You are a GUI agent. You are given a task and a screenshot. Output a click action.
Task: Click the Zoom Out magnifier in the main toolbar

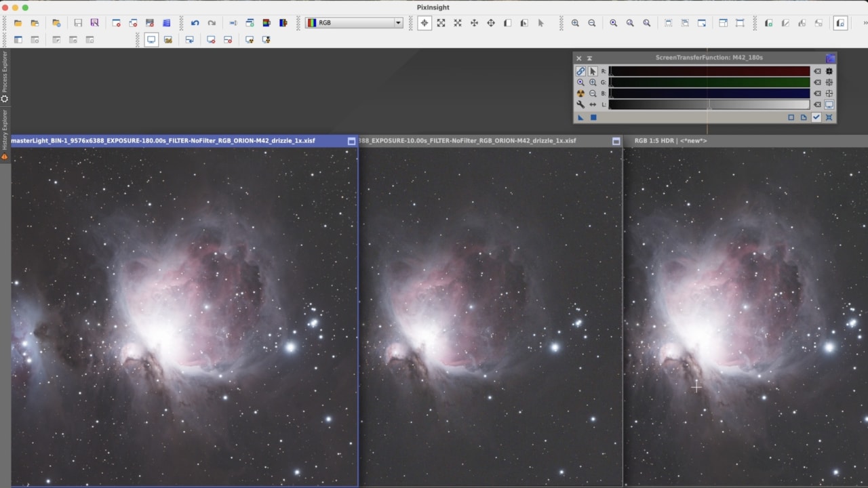[592, 23]
